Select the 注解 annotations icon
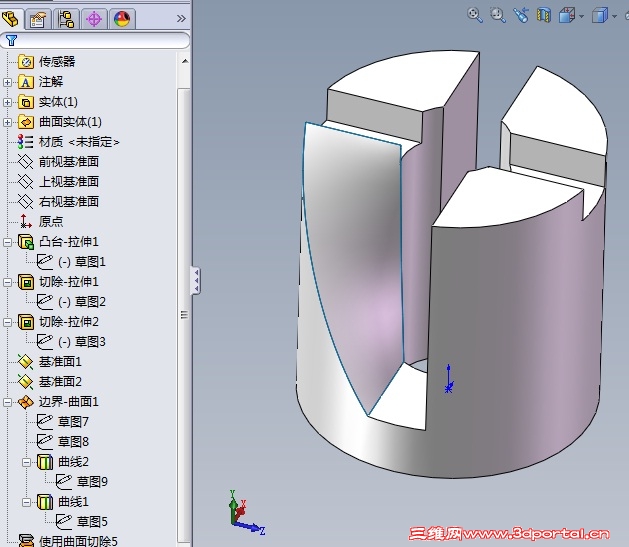Image resolution: width=629 pixels, height=547 pixels. [26, 82]
